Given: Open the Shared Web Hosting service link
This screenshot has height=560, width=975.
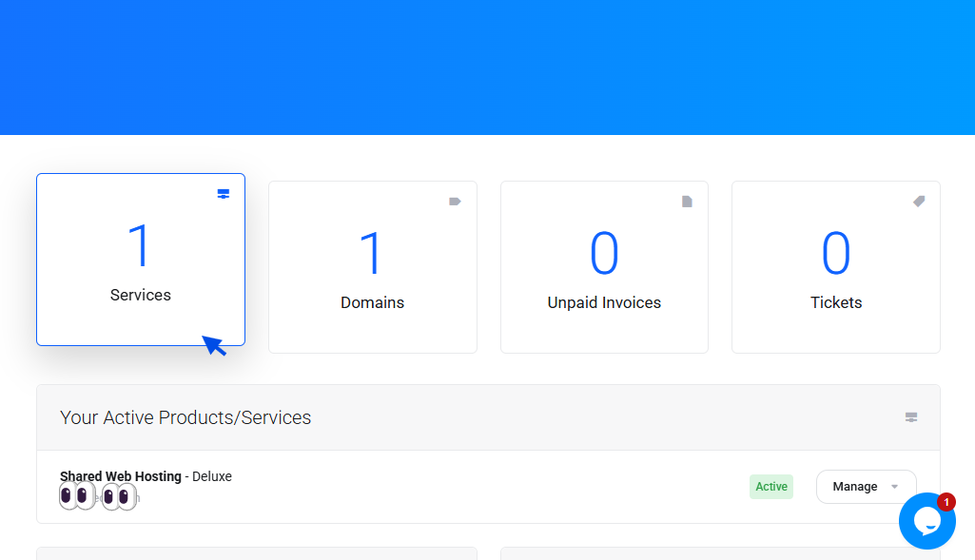Looking at the screenshot, I should 121,476.
